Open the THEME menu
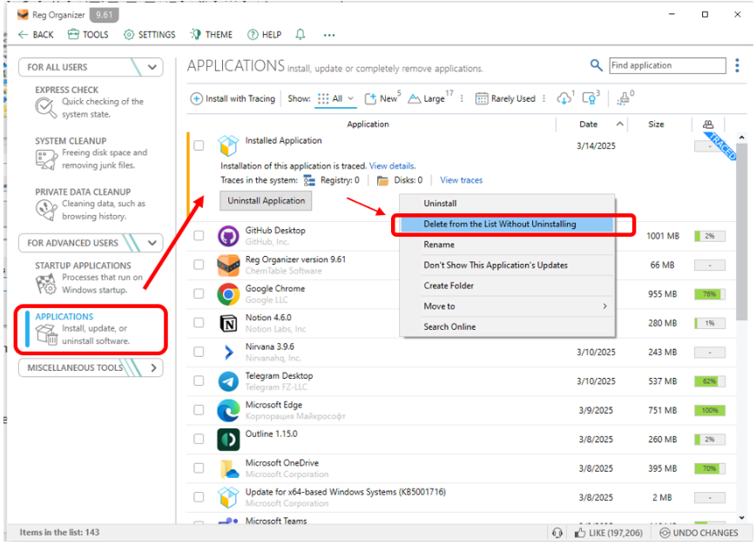This screenshot has height=545, width=756. point(211,35)
